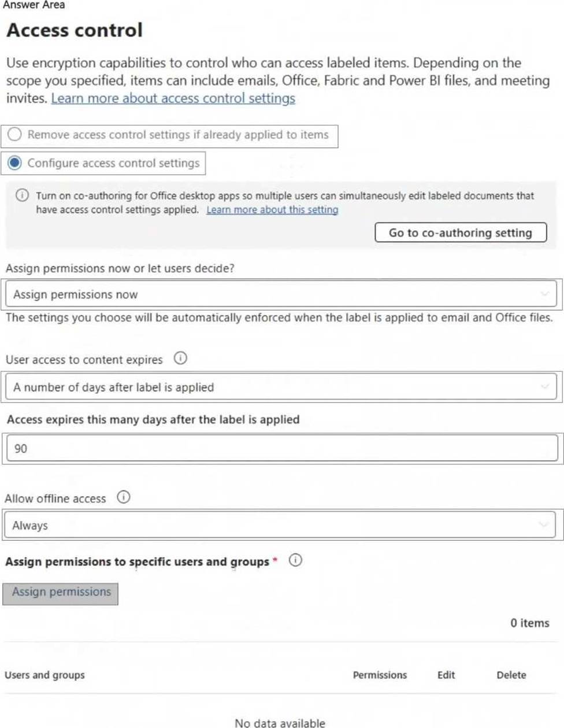Screen dimensions: 564x728
Task: Click info icon beside Assign permissions to specific users
Action: point(295,560)
